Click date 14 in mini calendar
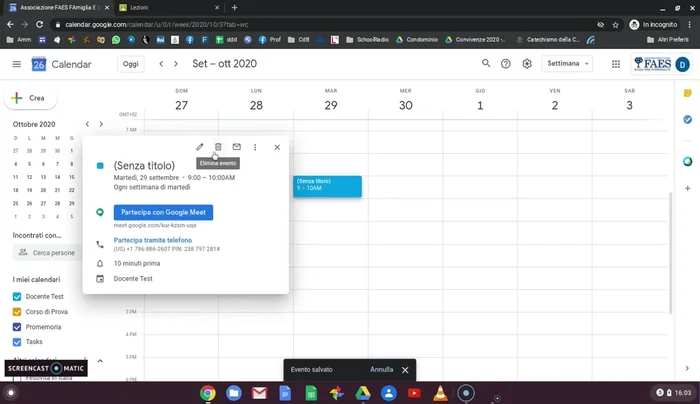This screenshot has width=700, height=404. point(57,177)
